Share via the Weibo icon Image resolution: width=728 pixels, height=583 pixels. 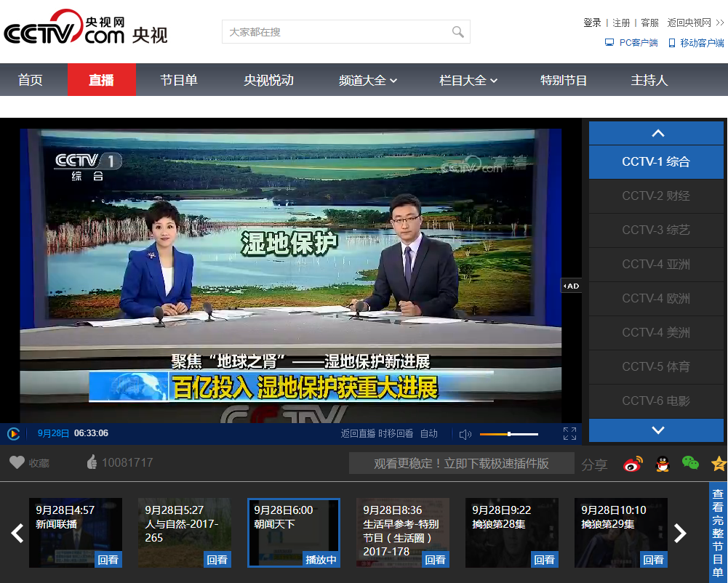[633, 464]
